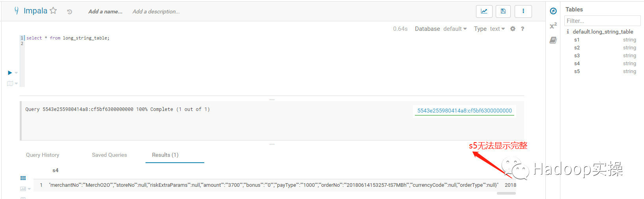
Task: Save the query with floppy disk icon
Action: pos(503,11)
